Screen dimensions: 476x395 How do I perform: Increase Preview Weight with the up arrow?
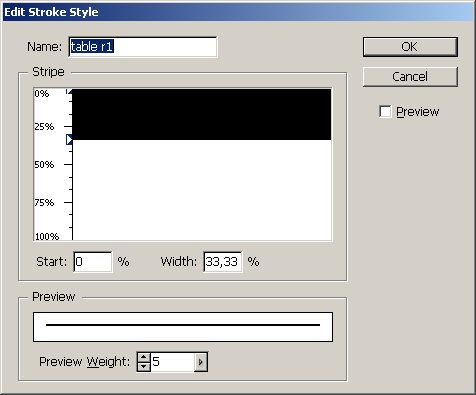pyautogui.click(x=144, y=358)
